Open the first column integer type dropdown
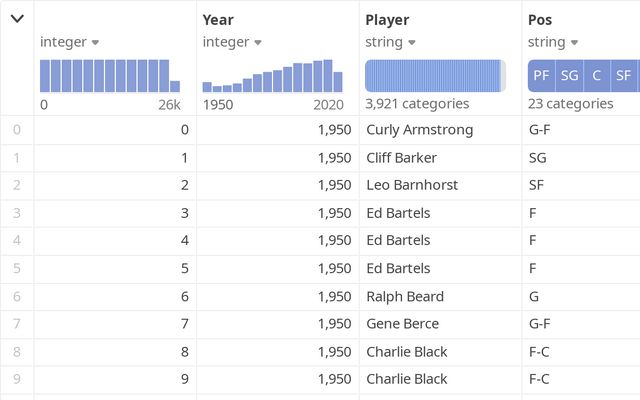640x400 pixels. (x=69, y=42)
